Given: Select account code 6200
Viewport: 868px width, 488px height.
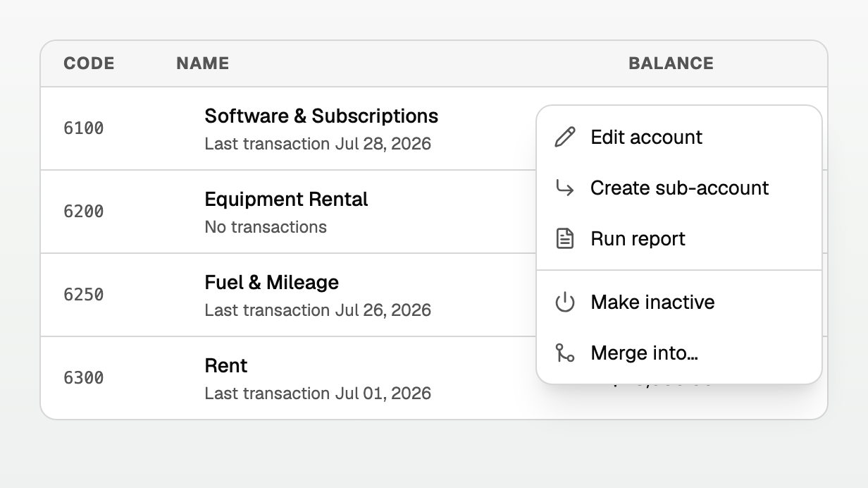Looking at the screenshot, I should pos(84,212).
